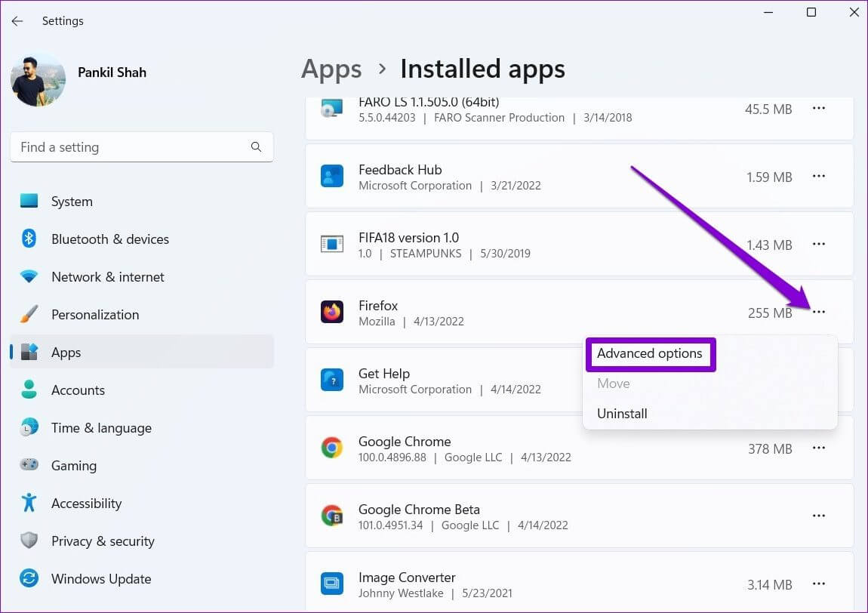The image size is (868, 613).
Task: Minimize the Settings window
Action: click(x=768, y=12)
